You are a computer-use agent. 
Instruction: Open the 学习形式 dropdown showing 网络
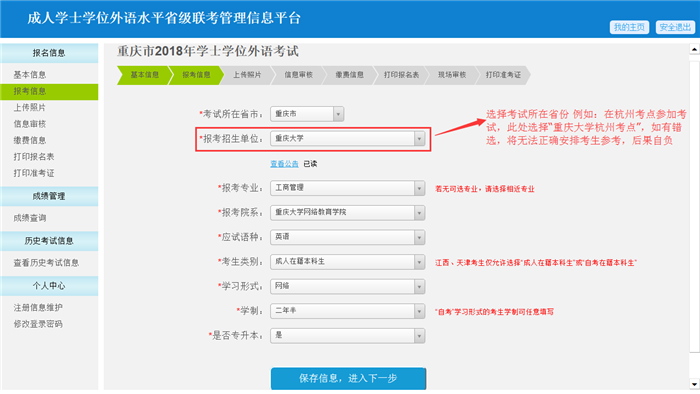347,286
